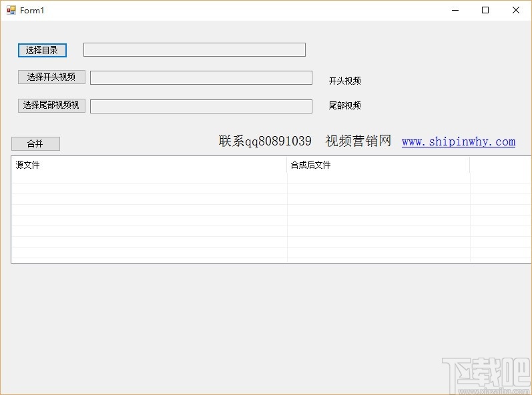Screen dimensions: 532x395
Task: Close the Form1 window
Action: [x=516, y=10]
